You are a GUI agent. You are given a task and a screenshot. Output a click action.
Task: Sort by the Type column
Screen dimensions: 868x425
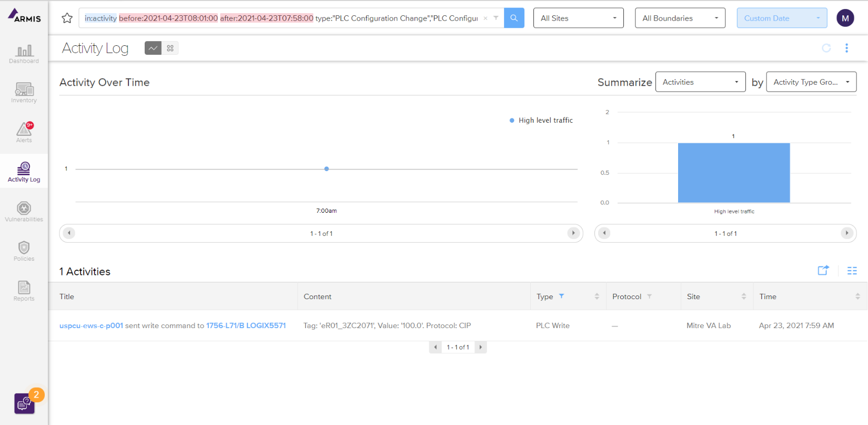tap(597, 296)
